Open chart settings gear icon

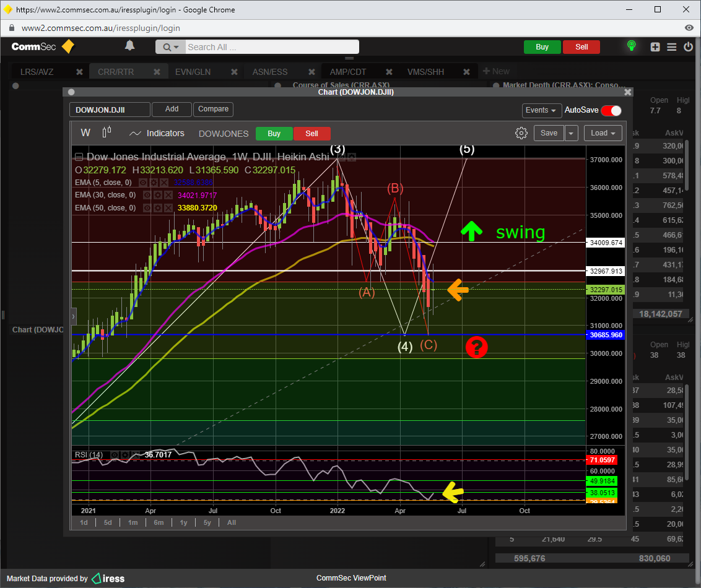pyautogui.click(x=521, y=133)
